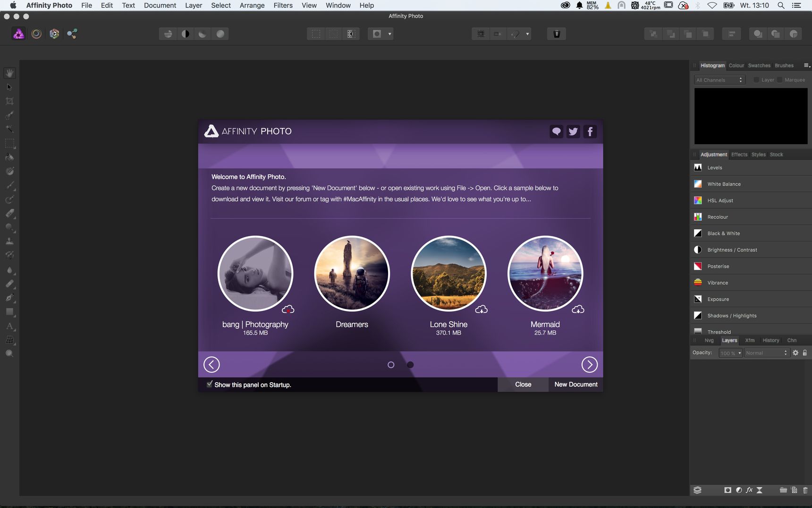The width and height of the screenshot is (812, 508).
Task: Switch to Photo Persona
Action: (18, 34)
